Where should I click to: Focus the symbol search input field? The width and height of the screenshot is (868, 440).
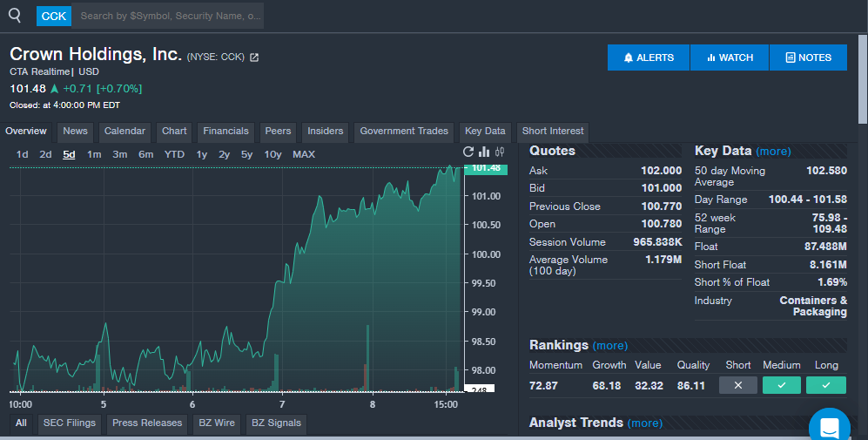168,16
